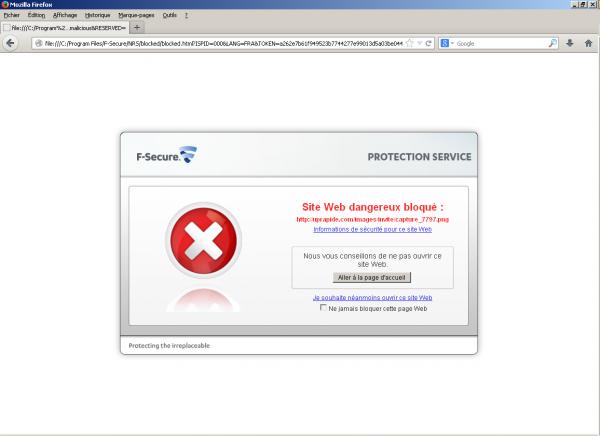The image size is (600, 436).
Task: Click the red X warning icon
Action: tap(203, 240)
